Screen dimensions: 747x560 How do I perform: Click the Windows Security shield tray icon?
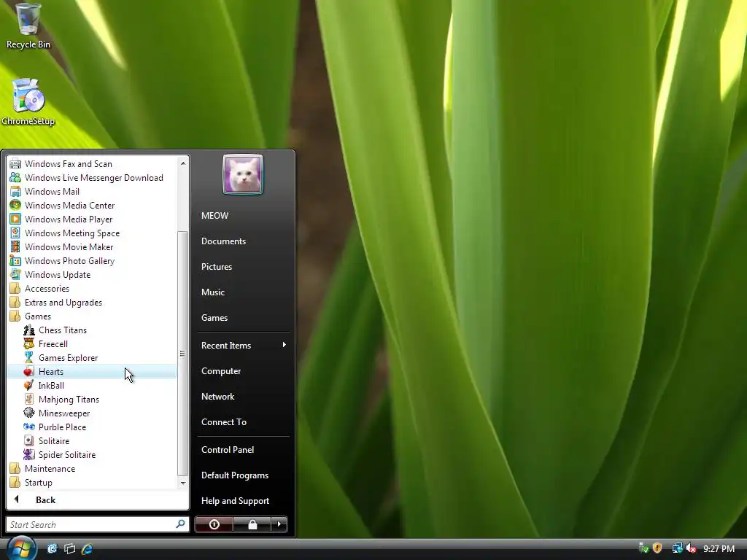[657, 548]
